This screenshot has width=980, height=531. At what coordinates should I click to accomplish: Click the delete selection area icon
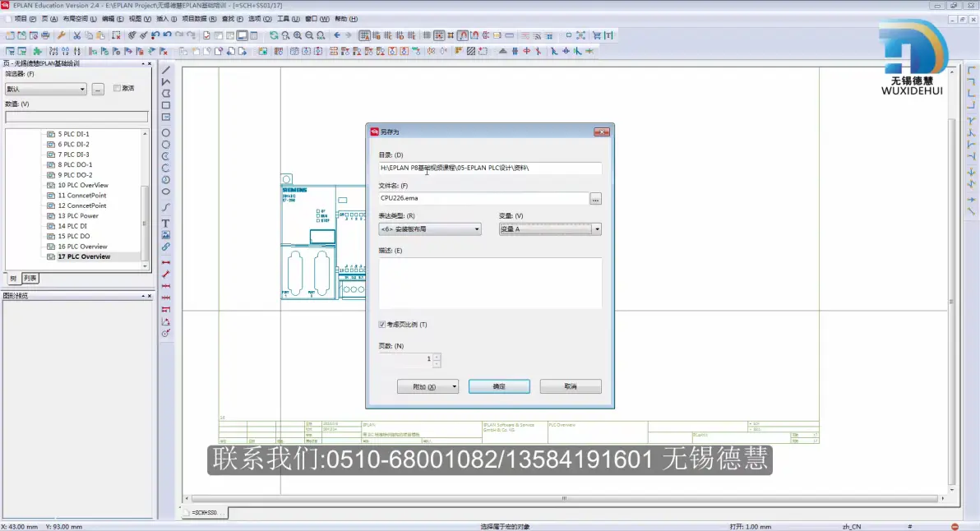pyautogui.click(x=116, y=35)
